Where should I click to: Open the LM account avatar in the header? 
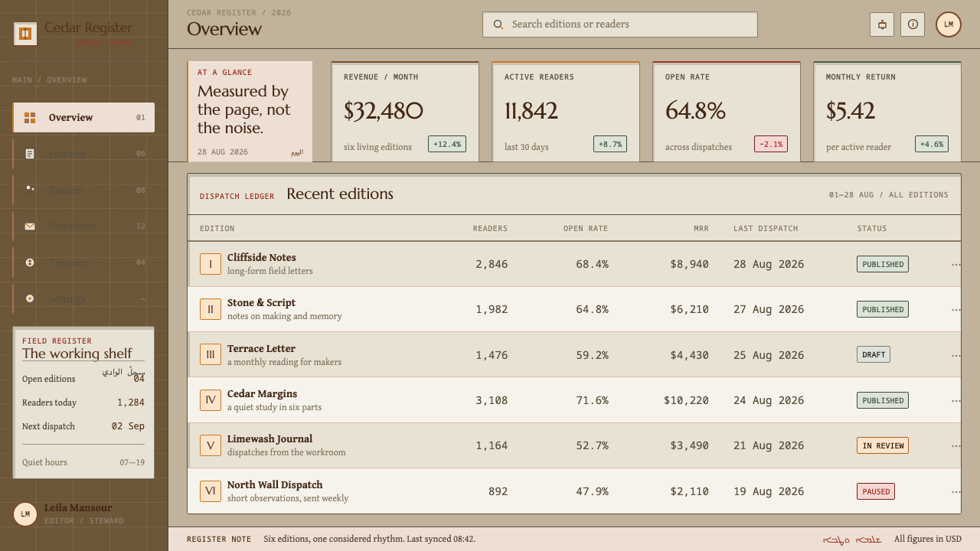pyautogui.click(x=949, y=24)
